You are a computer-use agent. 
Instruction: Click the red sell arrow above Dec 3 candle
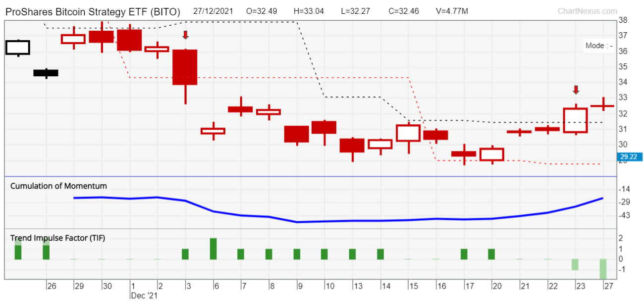pos(185,35)
